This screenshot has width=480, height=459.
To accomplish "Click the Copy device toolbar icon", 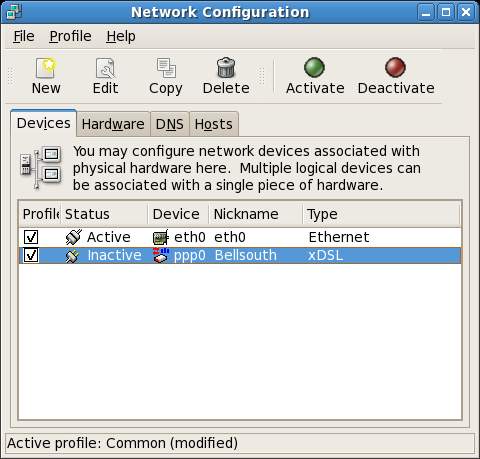I will click(166, 68).
